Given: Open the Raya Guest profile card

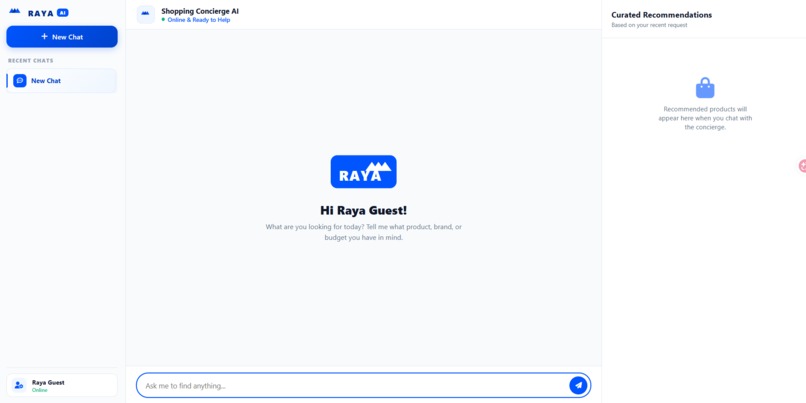Looking at the screenshot, I should 62,385.
